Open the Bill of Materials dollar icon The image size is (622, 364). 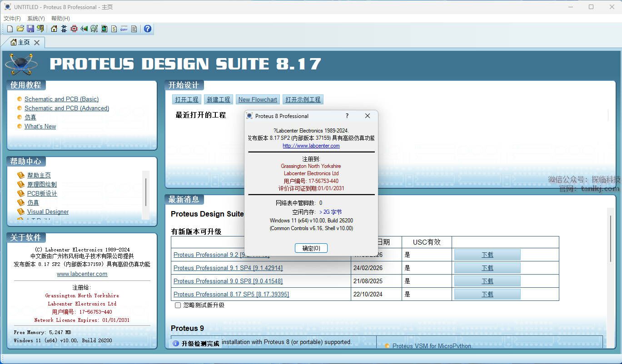[114, 29]
